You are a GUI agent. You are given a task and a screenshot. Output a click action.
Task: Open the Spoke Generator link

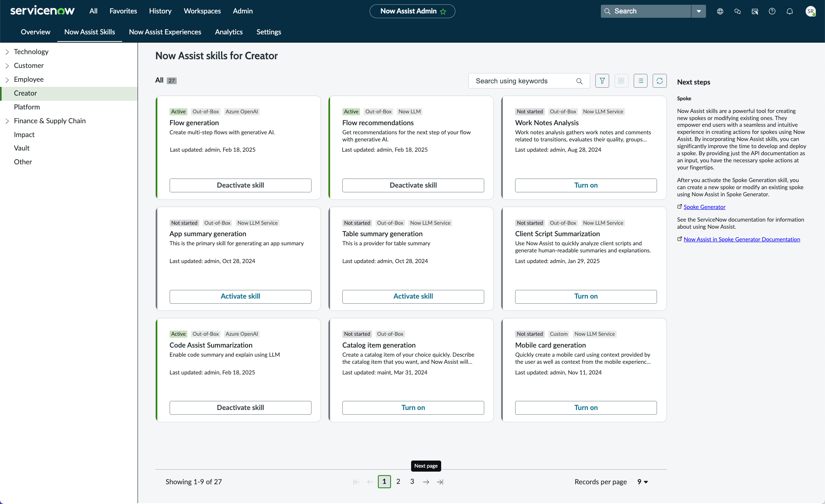[704, 207]
